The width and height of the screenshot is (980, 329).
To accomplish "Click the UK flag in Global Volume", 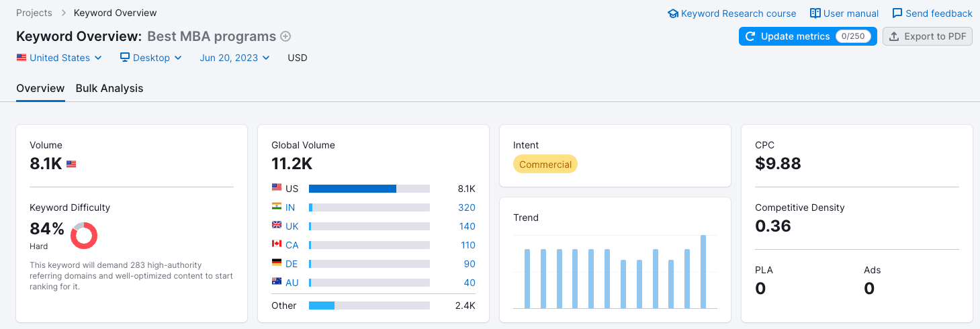I will tap(277, 226).
